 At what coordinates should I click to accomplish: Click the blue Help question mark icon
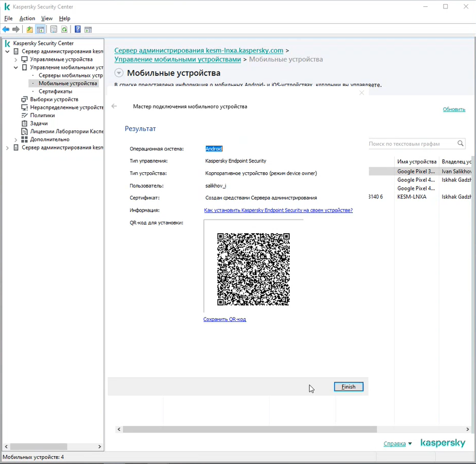[x=77, y=29]
